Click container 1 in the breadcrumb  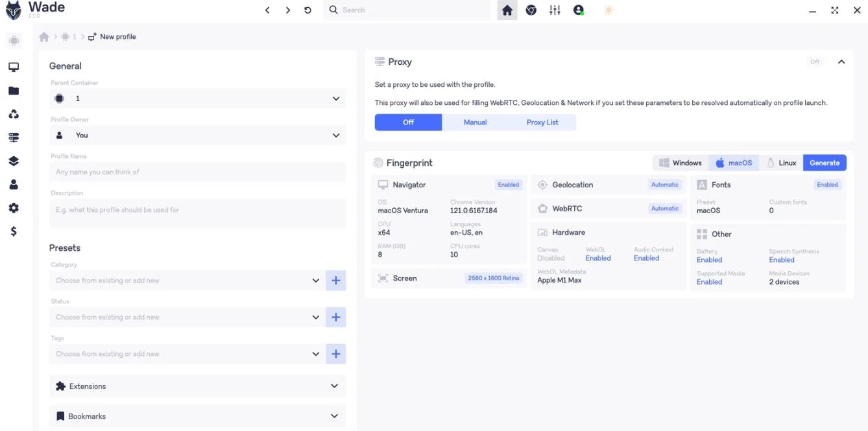pyautogui.click(x=68, y=37)
